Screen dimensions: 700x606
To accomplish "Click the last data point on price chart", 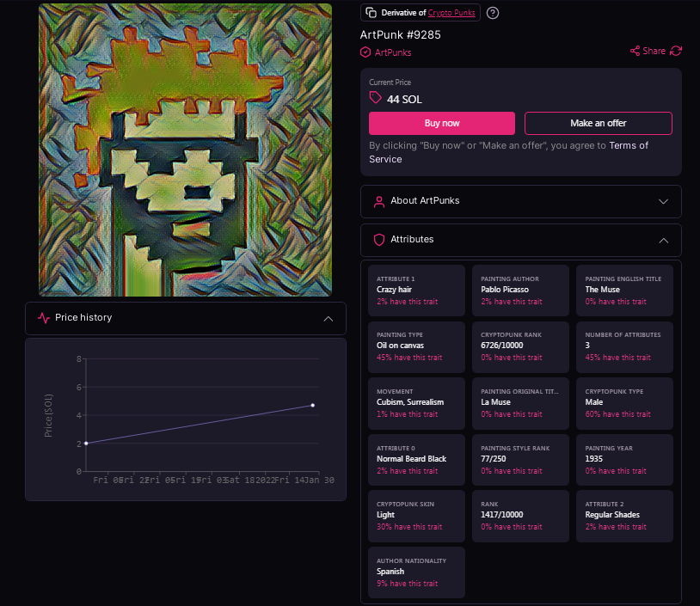I will click(313, 405).
